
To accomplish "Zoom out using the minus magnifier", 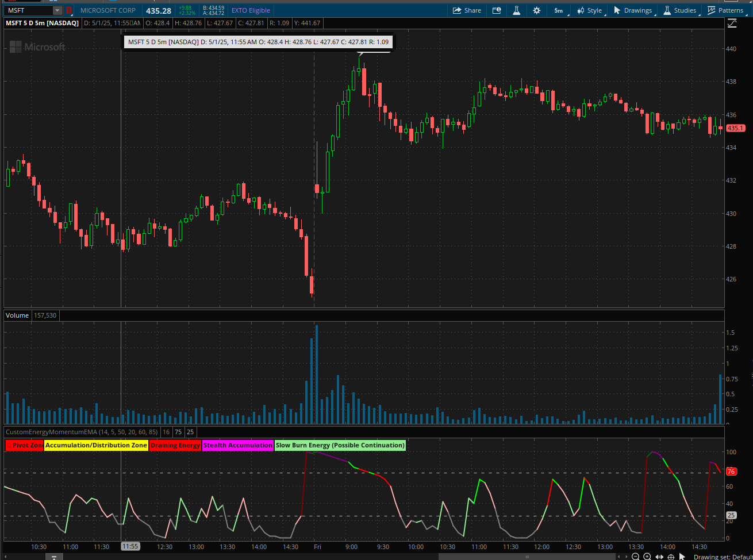I will pos(635,557).
